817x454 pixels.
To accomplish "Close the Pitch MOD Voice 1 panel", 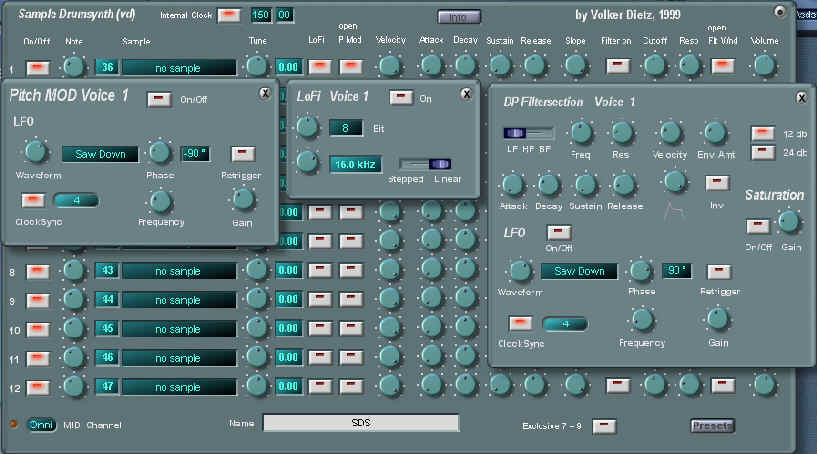I will click(x=264, y=93).
